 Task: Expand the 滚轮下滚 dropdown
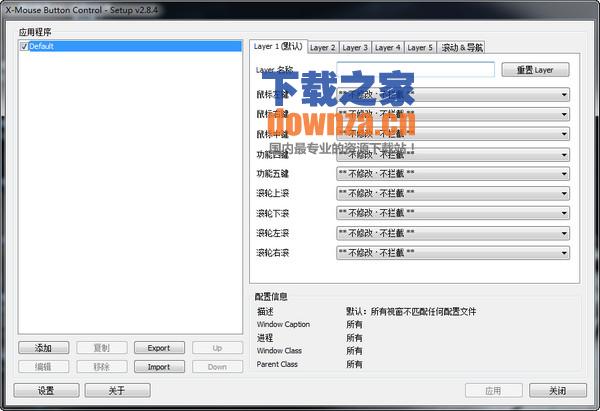[x=453, y=213]
